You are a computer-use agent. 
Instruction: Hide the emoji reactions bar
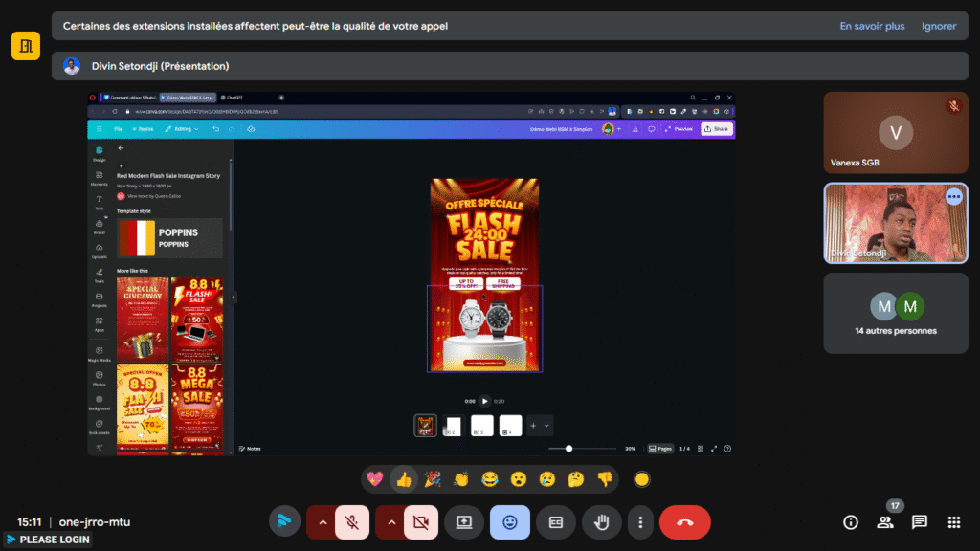pos(510,522)
